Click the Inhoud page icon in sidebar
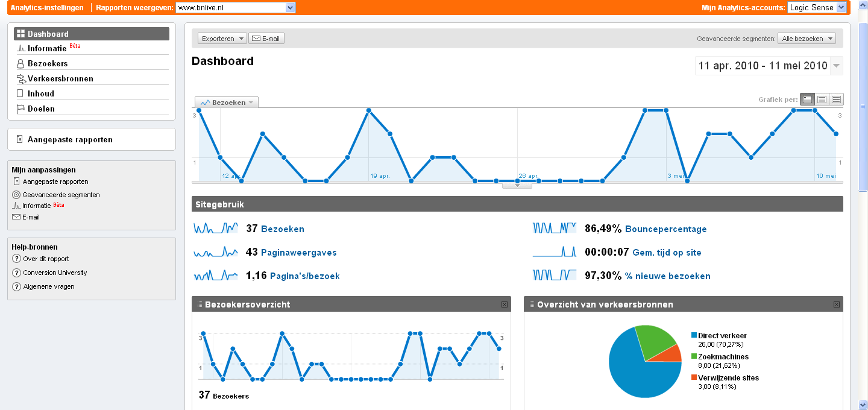Image resolution: width=868 pixels, height=410 pixels. point(20,93)
